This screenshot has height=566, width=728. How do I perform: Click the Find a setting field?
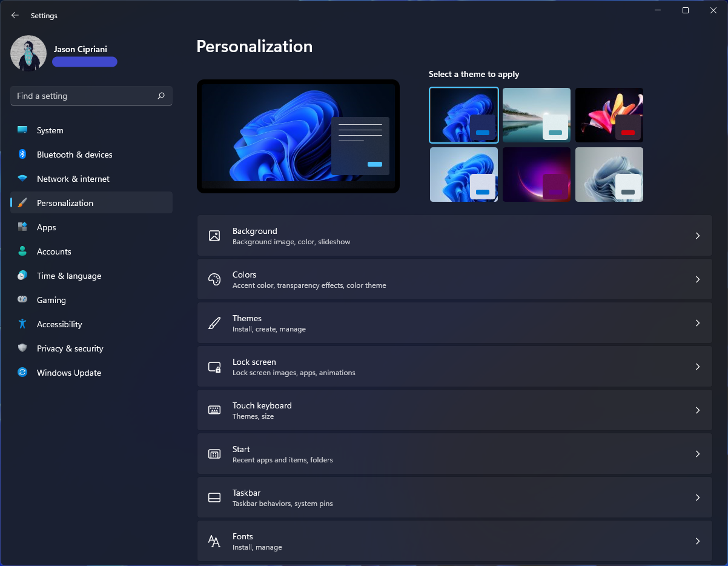coord(91,96)
